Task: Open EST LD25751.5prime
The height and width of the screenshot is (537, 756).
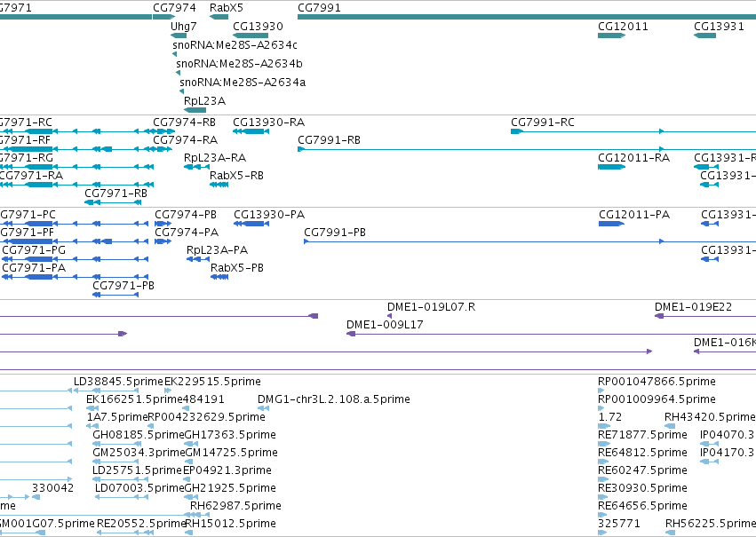Action: (138, 471)
